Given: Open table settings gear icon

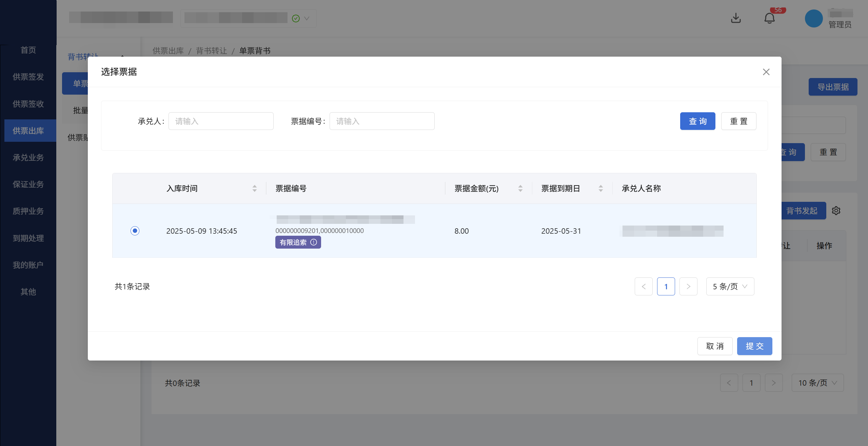Looking at the screenshot, I should coord(836,211).
